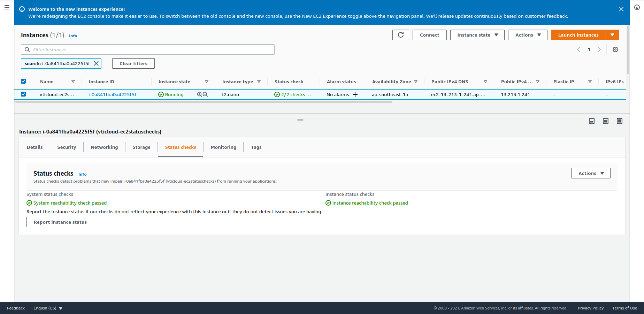
Task: Switch to the Security tab
Action: coord(67,147)
